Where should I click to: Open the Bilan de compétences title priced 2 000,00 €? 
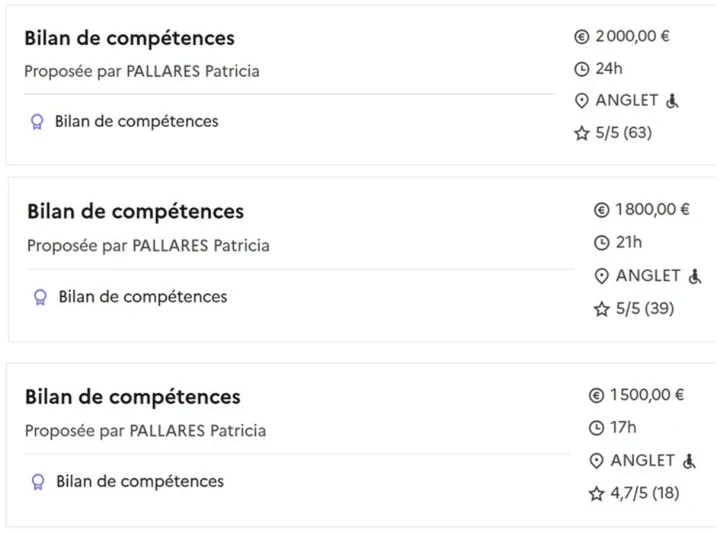(x=130, y=39)
